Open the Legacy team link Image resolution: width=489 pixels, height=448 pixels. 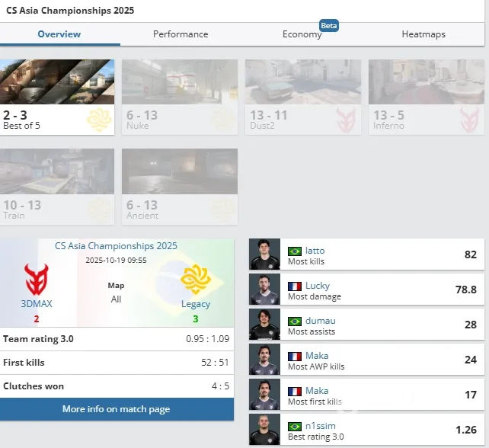coord(196,304)
